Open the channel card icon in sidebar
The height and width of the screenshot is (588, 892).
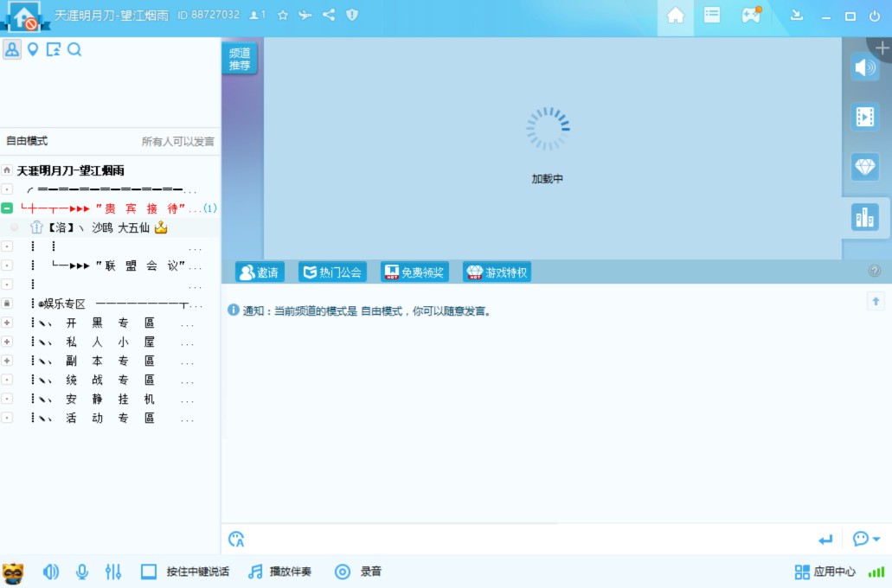(54, 49)
